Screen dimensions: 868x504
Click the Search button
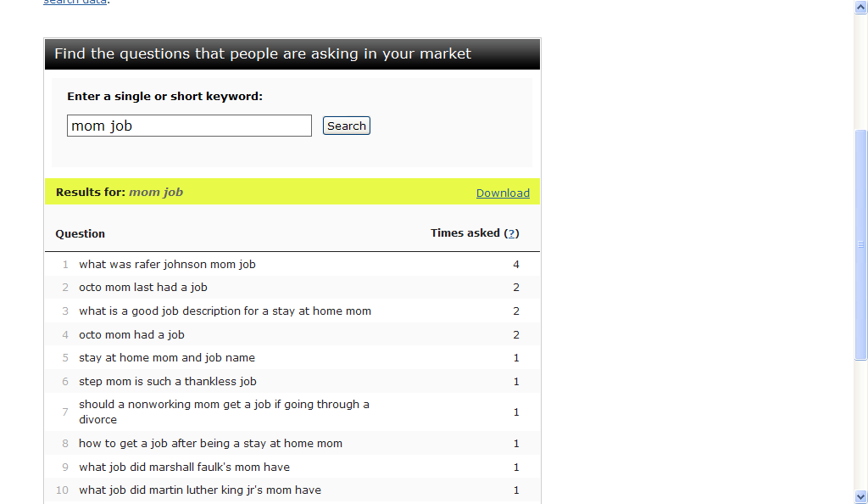347,126
